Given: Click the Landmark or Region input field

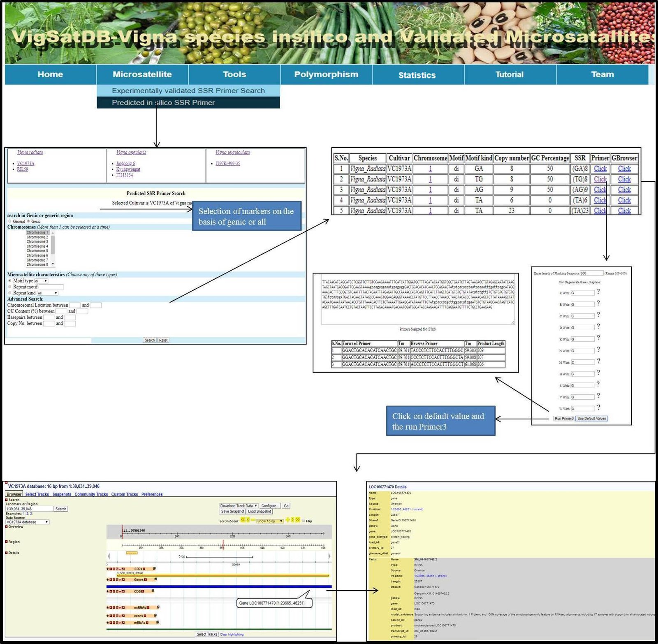Looking at the screenshot, I should click(x=29, y=509).
